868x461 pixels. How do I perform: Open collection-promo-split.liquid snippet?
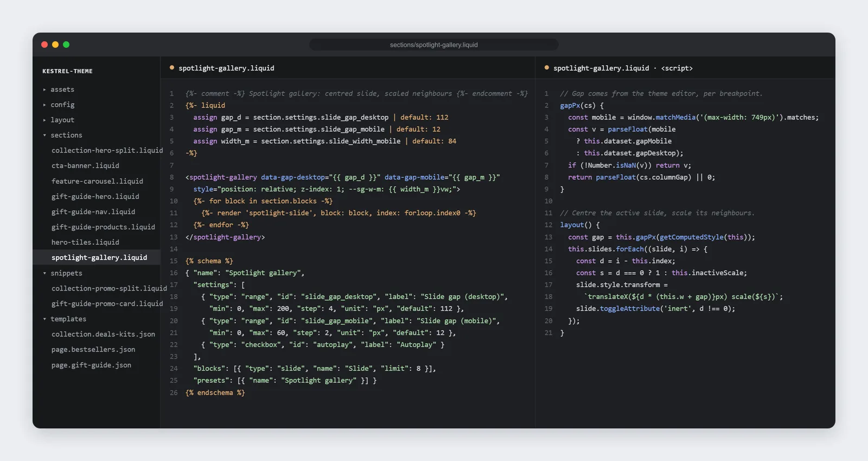[109, 288]
